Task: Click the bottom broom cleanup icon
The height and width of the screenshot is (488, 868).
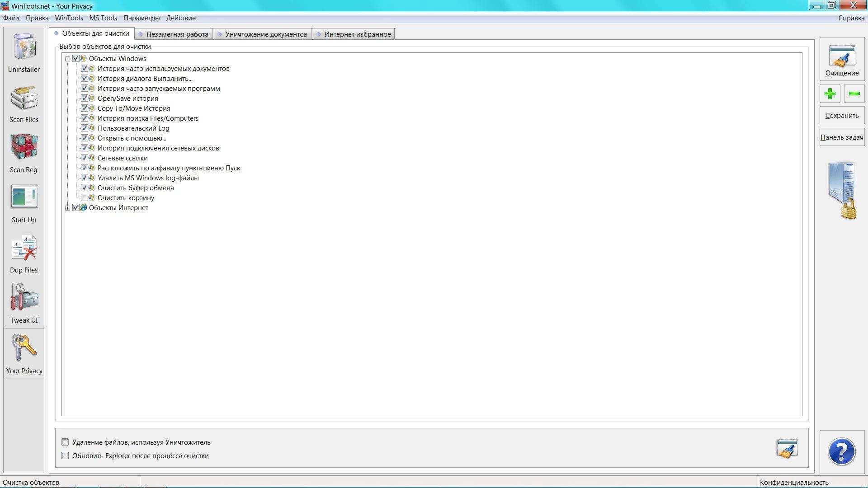Action: click(787, 449)
